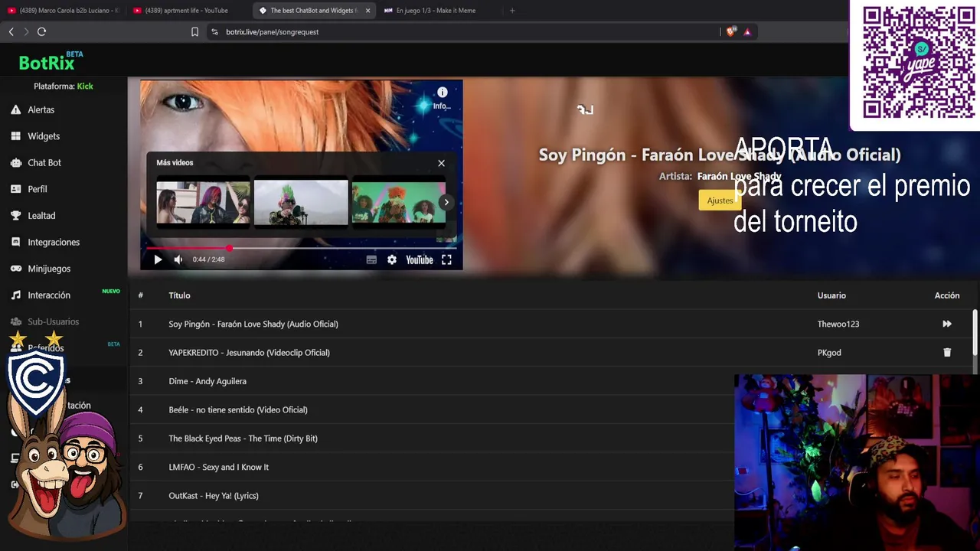
Task: Delete YAPEKREDITO with the trash icon
Action: point(947,353)
